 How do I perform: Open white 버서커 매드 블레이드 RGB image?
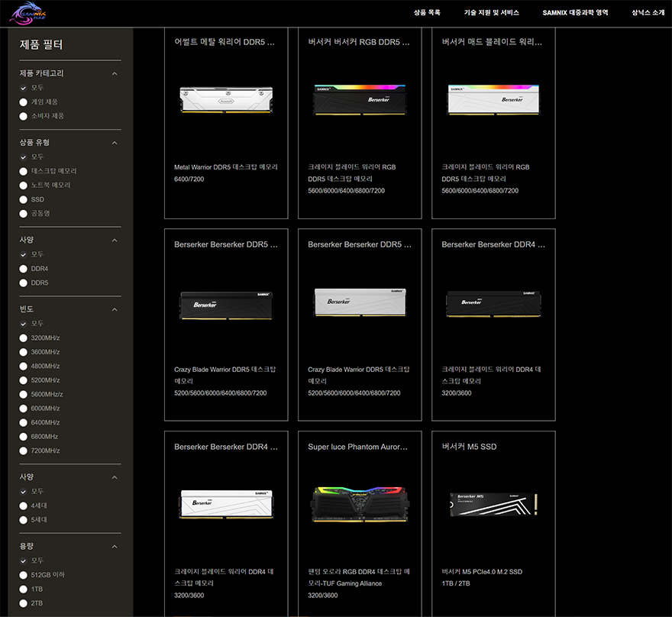click(x=493, y=100)
